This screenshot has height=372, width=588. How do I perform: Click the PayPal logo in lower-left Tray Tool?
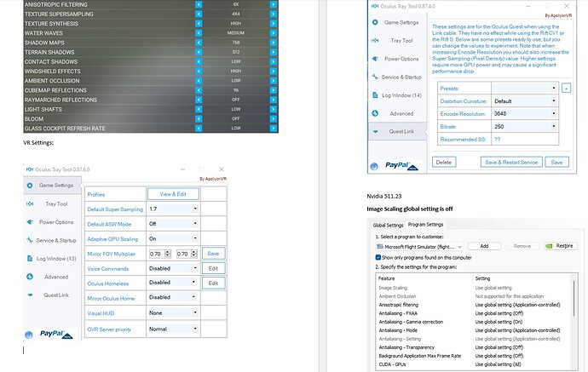click(56, 334)
